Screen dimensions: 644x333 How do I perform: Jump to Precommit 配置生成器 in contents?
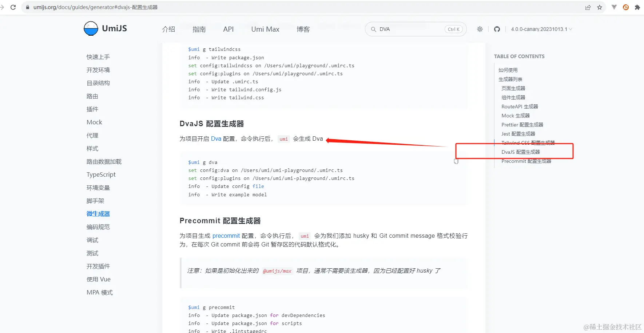526,161
